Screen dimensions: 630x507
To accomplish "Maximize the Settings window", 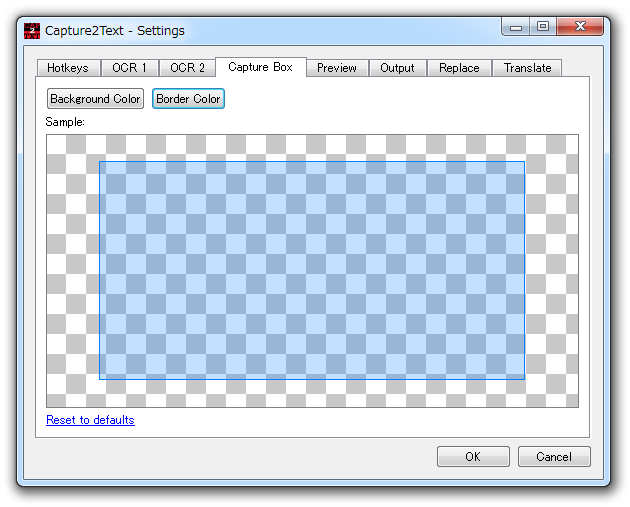I will pyautogui.click(x=543, y=27).
